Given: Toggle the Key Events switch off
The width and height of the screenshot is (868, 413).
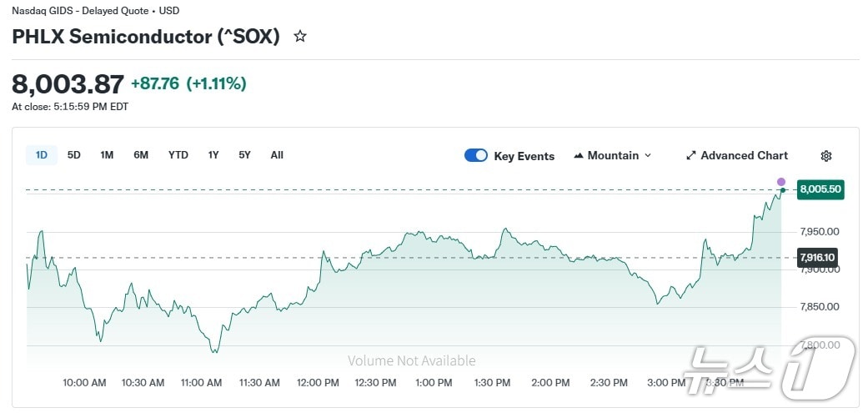Looking at the screenshot, I should point(476,156).
